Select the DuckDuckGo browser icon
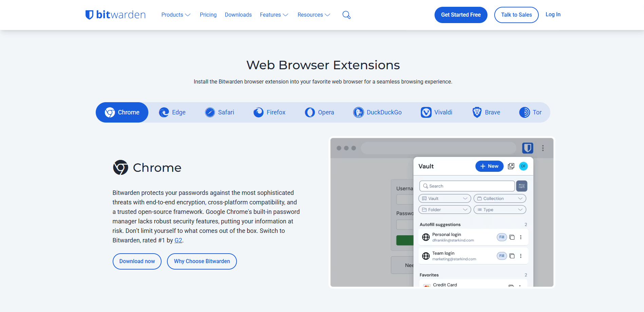This screenshot has width=644, height=312. 358,112
